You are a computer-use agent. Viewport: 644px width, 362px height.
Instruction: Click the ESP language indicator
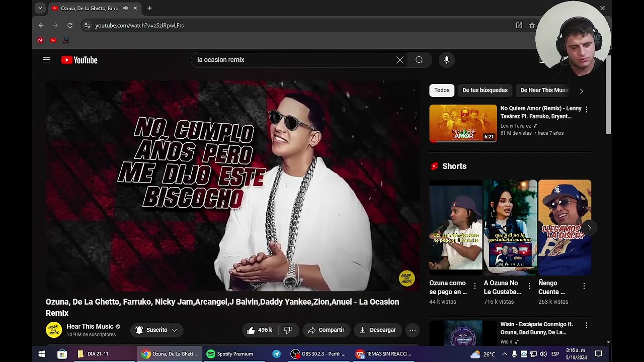555,354
